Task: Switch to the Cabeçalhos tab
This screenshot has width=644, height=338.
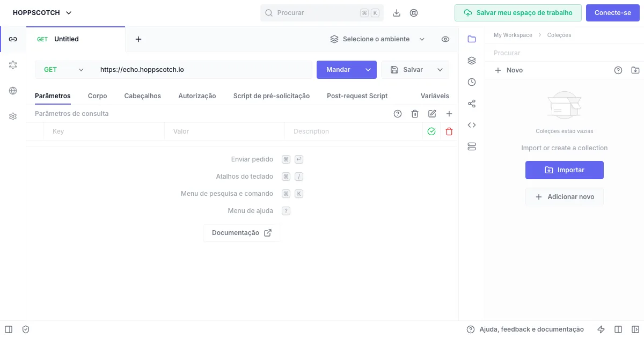Action: click(142, 96)
